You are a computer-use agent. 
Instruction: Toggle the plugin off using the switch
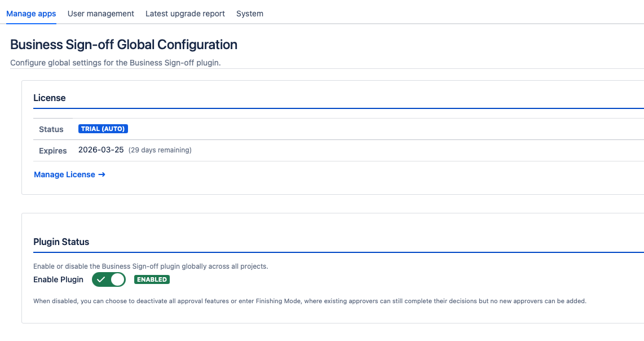tap(108, 279)
